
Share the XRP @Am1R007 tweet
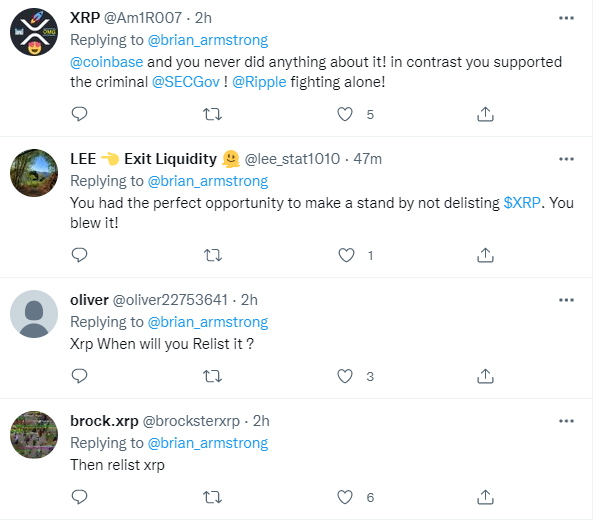point(485,115)
